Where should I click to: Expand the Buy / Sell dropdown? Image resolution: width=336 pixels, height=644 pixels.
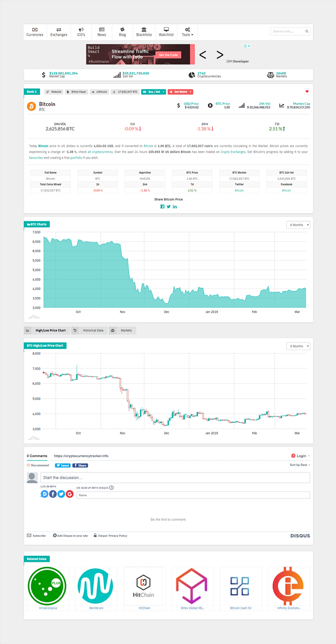[154, 92]
